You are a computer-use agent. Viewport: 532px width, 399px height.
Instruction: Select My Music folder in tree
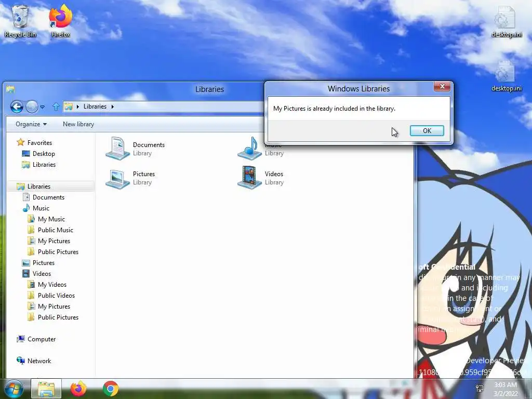(51, 219)
